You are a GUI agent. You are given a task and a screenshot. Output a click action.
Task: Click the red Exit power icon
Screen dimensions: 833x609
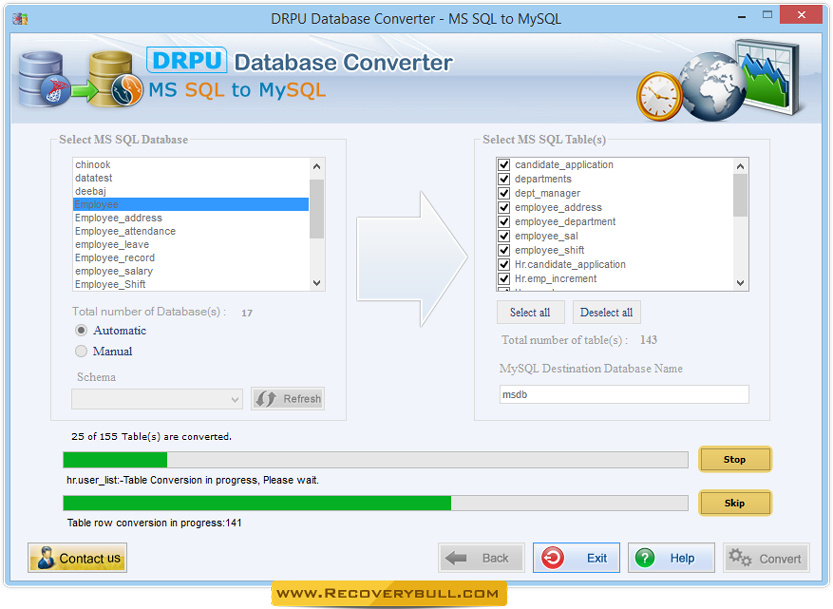click(552, 558)
